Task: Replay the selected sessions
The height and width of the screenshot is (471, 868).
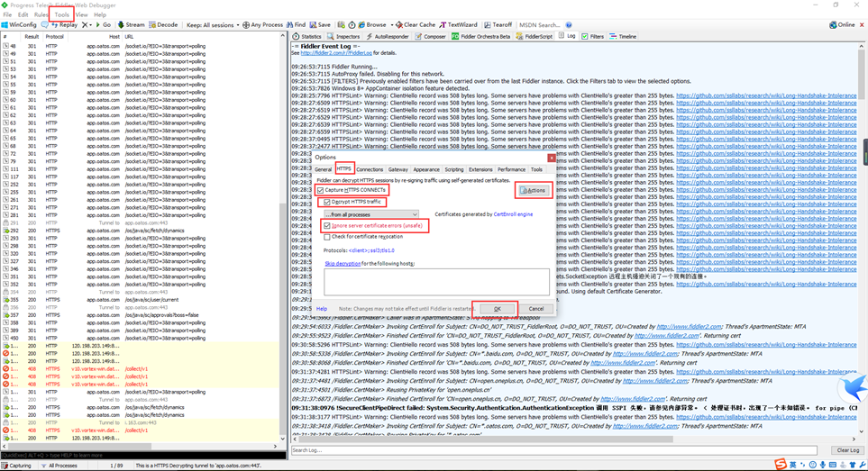Action: [x=65, y=25]
